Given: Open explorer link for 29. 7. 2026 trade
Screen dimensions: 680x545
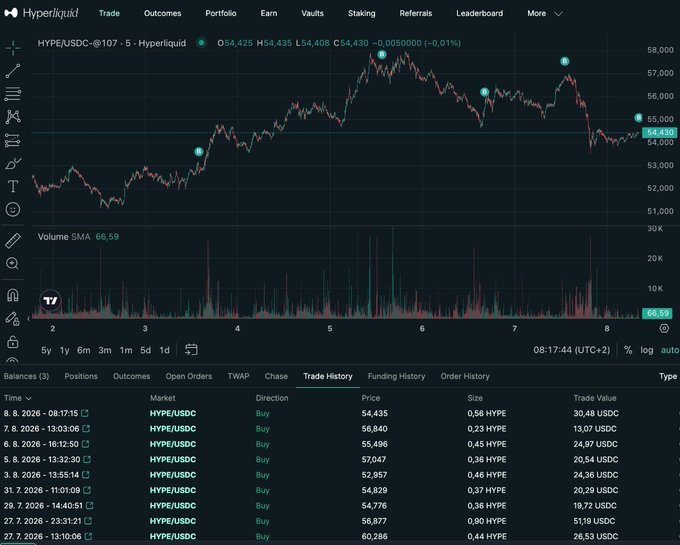Looking at the screenshot, I should click(89, 506).
